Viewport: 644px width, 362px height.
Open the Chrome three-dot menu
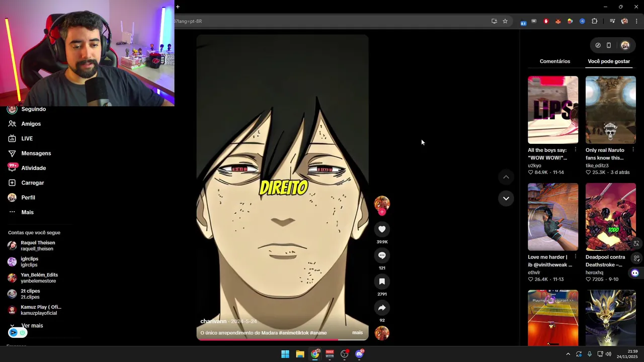pos(636,21)
